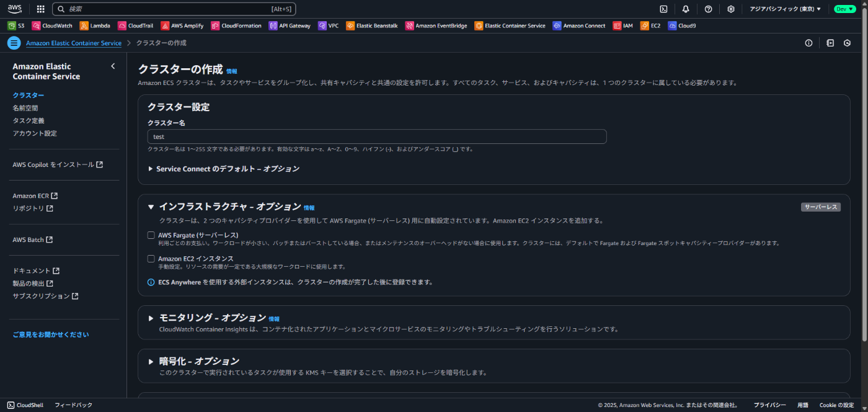Open the フィードバック link in the footer
The width and height of the screenshot is (868, 412).
(x=73, y=405)
